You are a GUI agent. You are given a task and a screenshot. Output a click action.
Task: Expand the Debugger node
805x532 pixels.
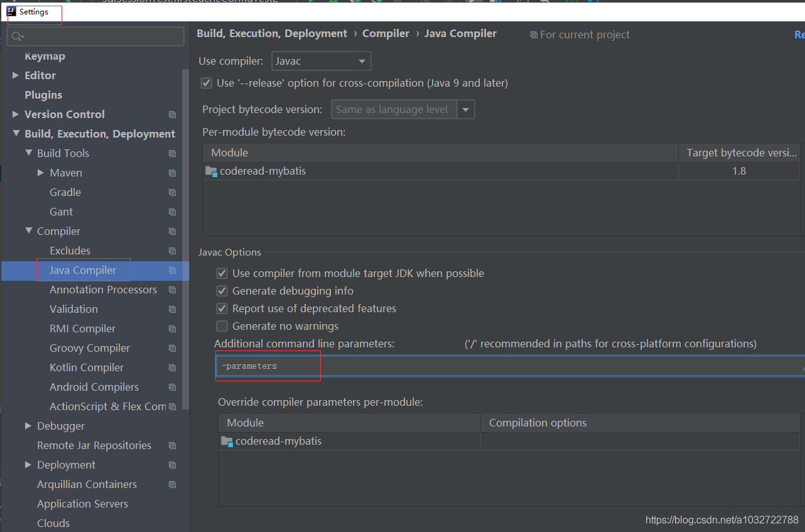point(28,426)
